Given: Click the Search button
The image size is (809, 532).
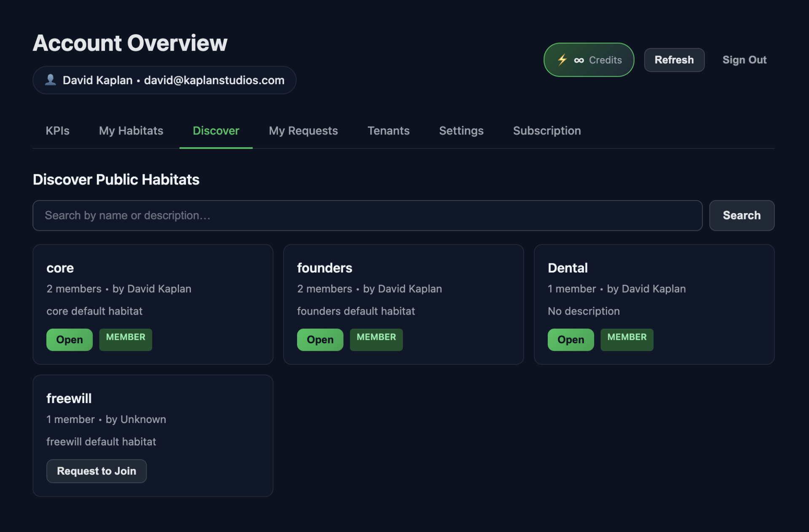Looking at the screenshot, I should 741,215.
